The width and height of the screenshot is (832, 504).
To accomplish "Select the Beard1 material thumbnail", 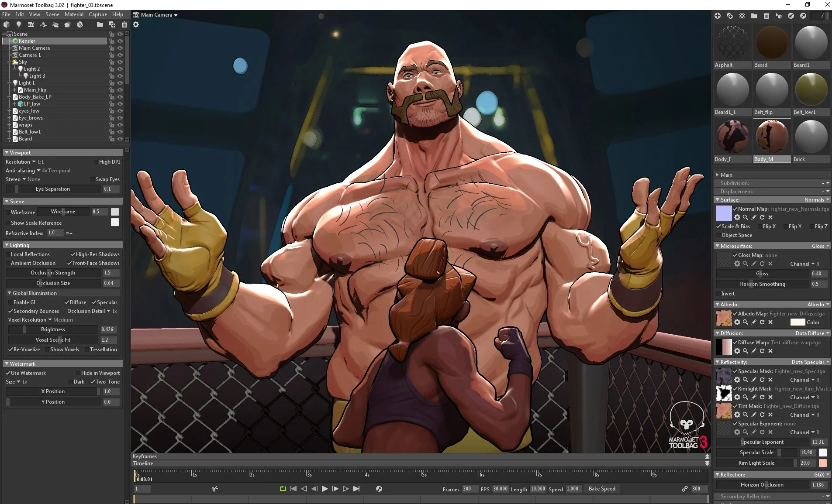I will (x=811, y=42).
